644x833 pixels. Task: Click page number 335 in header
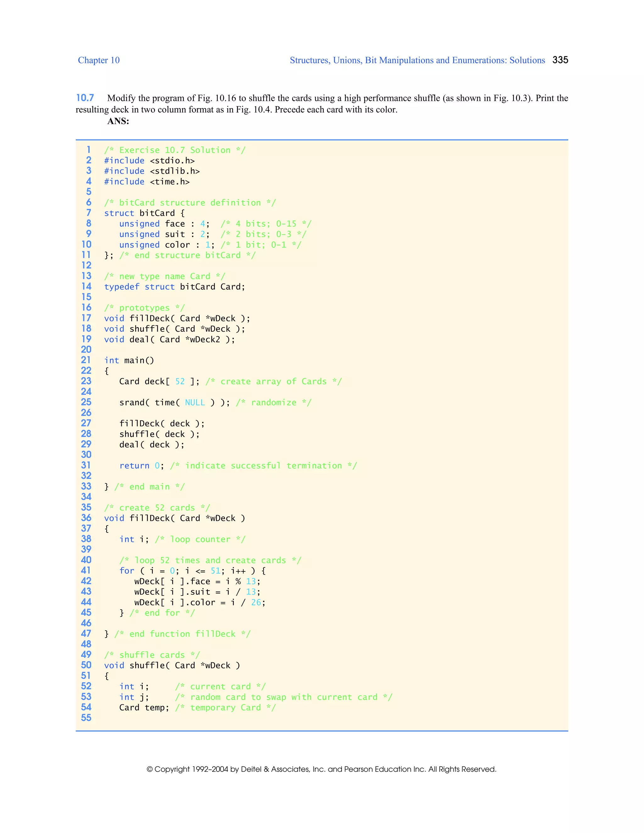(560, 60)
